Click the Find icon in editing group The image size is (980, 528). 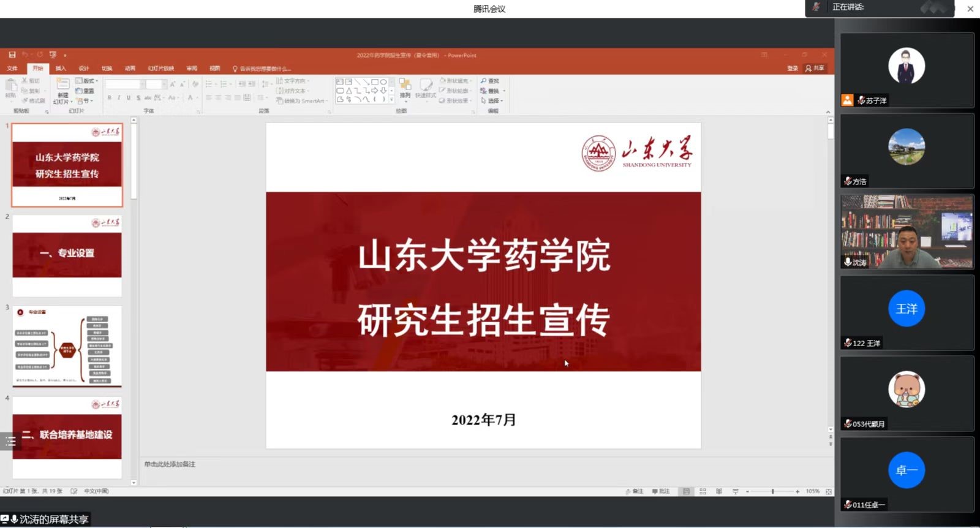point(490,81)
